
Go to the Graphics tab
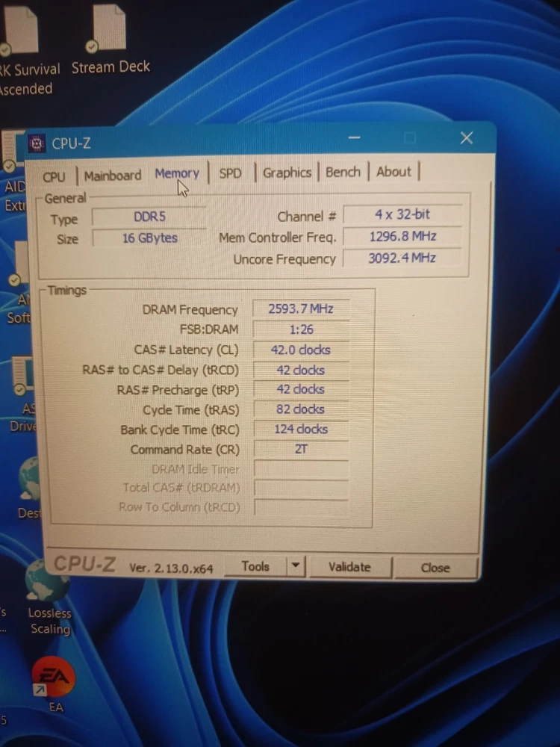(x=287, y=173)
